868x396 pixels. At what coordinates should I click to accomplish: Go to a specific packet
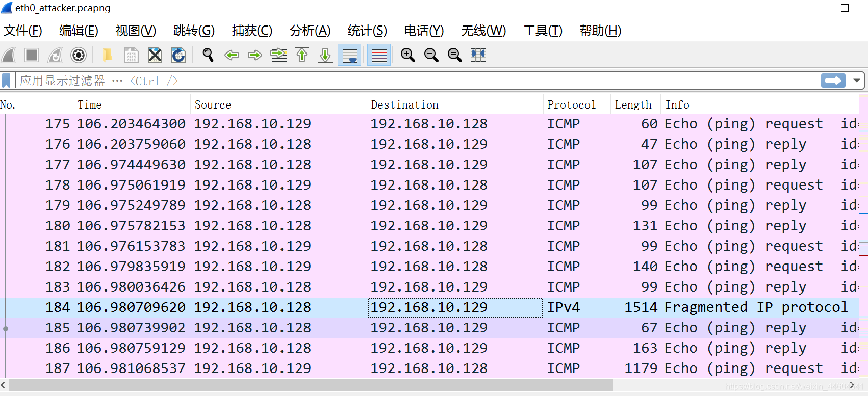click(278, 55)
